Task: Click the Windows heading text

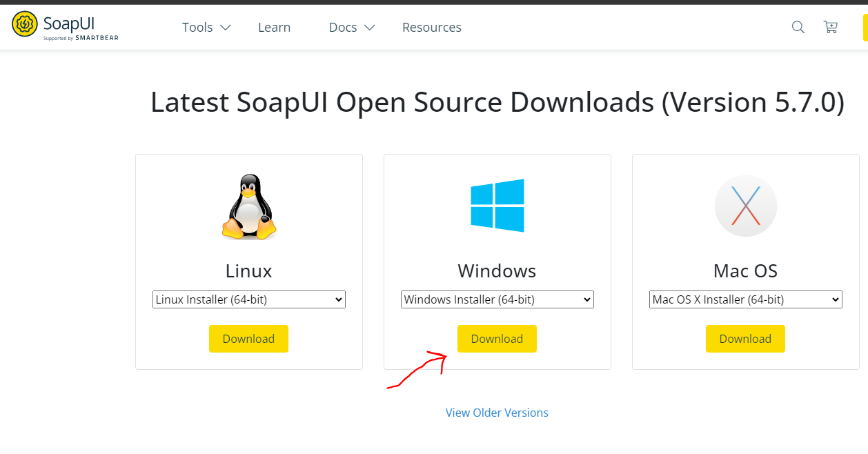Action: click(497, 271)
